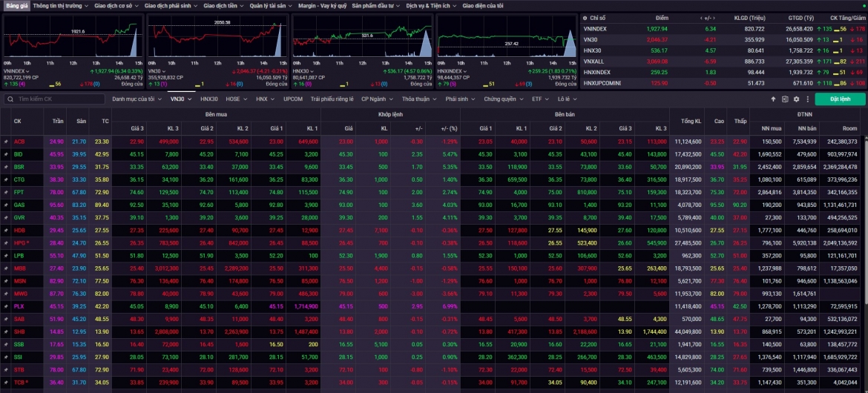Expand the CP Ngành dropdown
Viewport: 868px width, 393px height.
376,99
